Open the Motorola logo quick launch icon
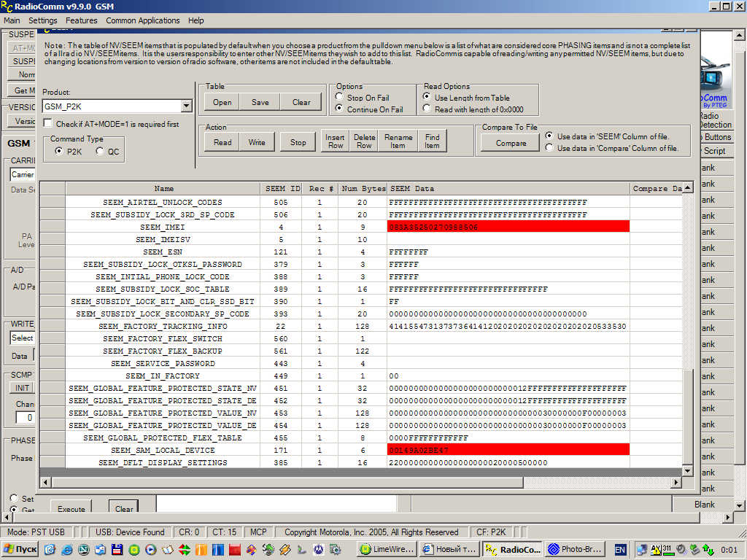This screenshot has width=747, height=560. [x=318, y=550]
